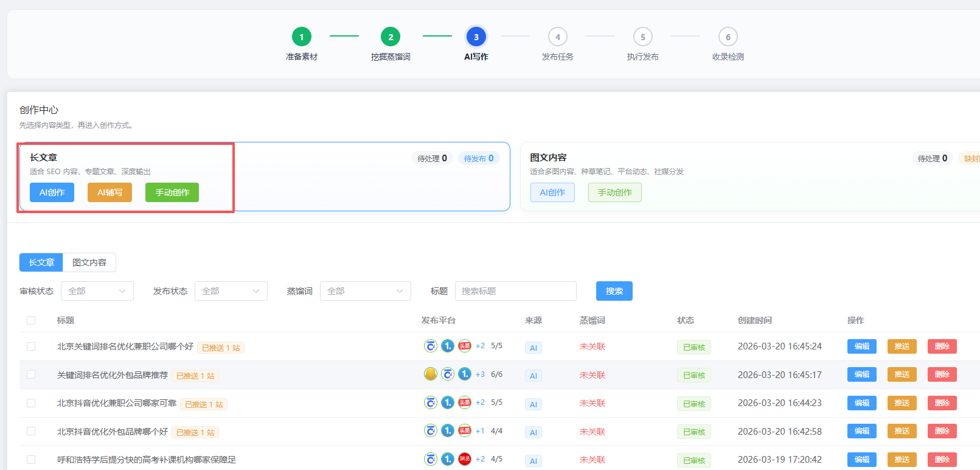Open the 发布状态 dropdown
The width and height of the screenshot is (980, 470).
click(x=231, y=291)
